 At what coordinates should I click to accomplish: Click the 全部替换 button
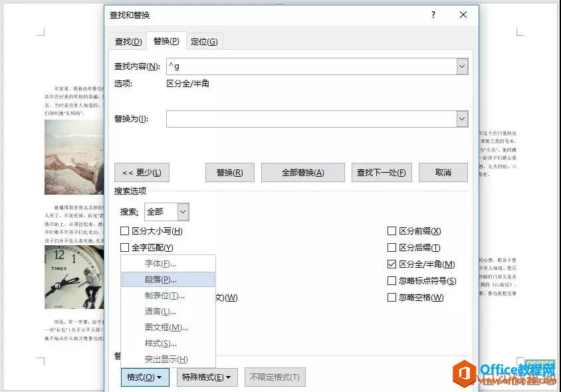303,171
